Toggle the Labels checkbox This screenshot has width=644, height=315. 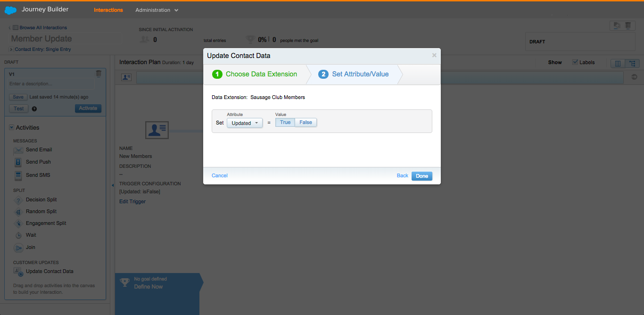point(575,62)
